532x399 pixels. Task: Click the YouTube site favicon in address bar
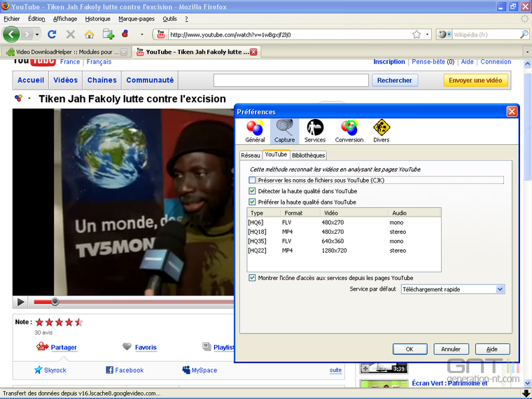coord(161,34)
